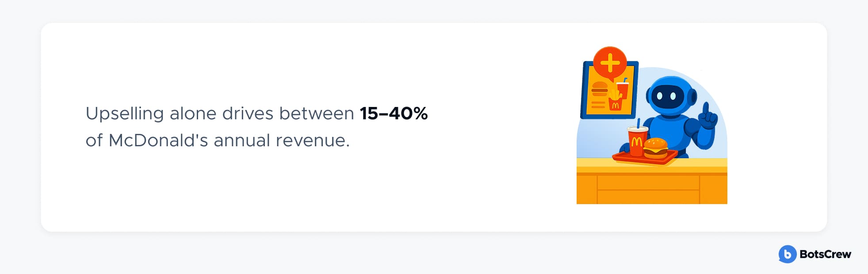Click the robot's torso
This screenshot has height=274, width=868.
pyautogui.click(x=667, y=129)
